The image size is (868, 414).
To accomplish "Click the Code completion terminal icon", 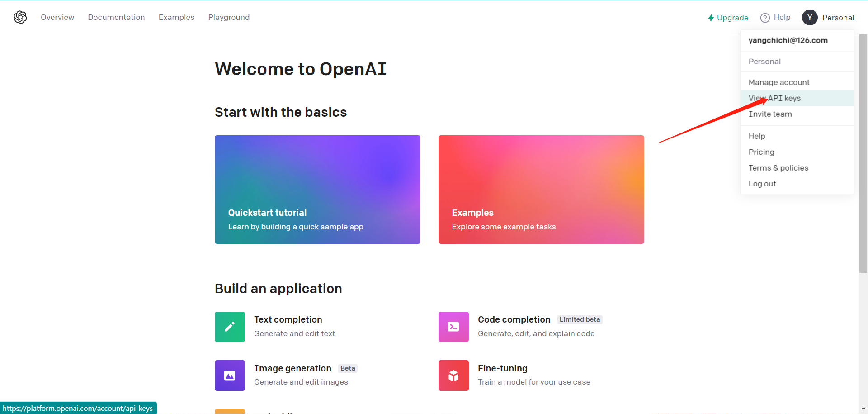I will click(453, 327).
